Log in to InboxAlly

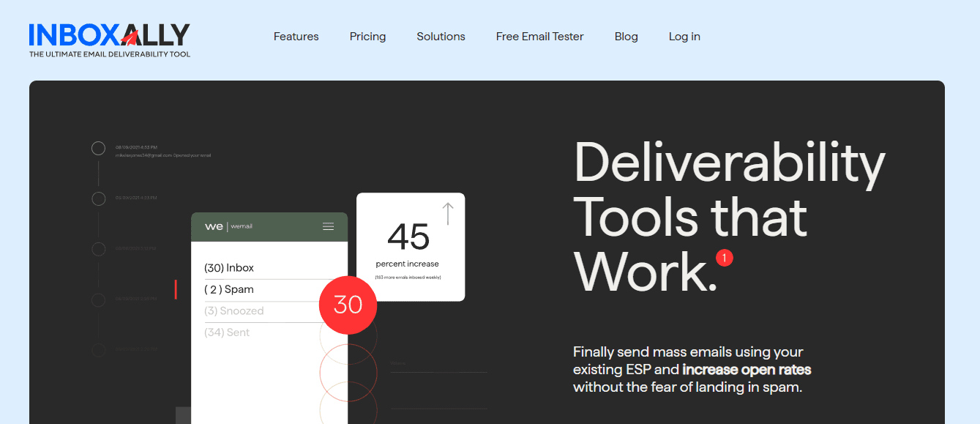pyautogui.click(x=684, y=36)
